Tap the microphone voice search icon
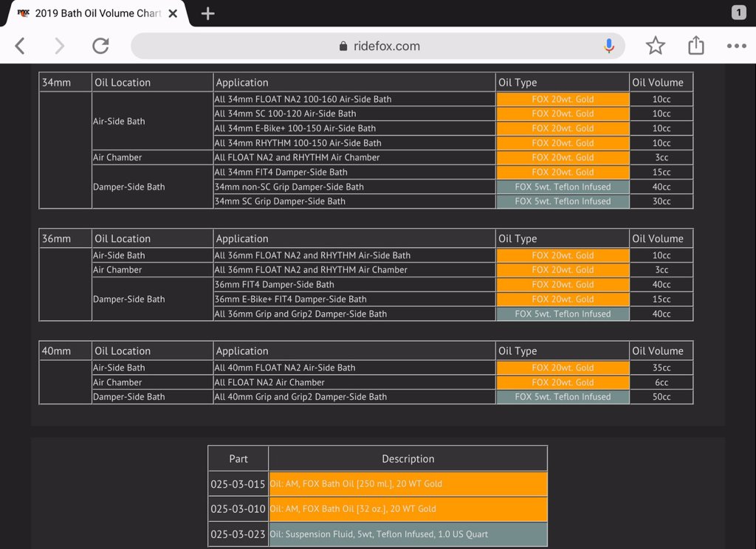This screenshot has height=549, width=756. [609, 46]
